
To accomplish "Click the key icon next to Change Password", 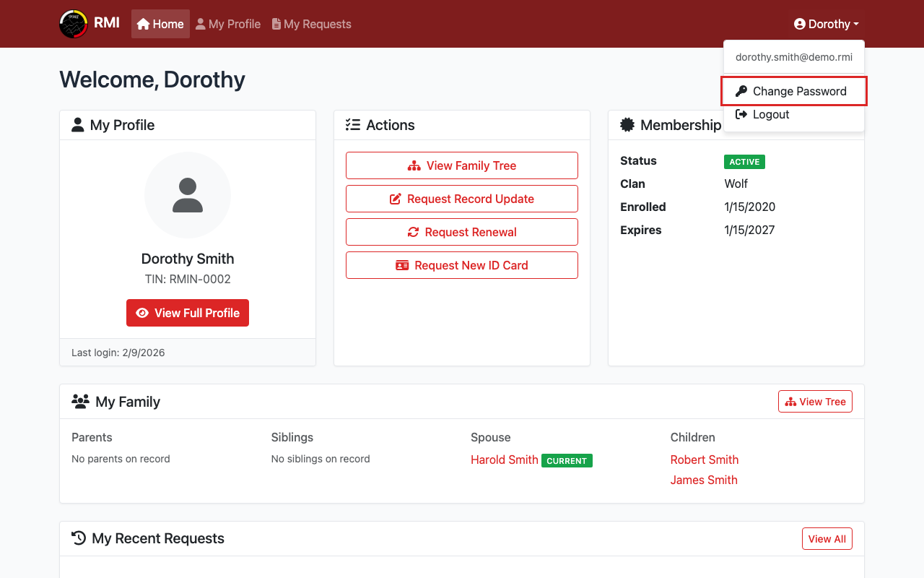I will [741, 91].
